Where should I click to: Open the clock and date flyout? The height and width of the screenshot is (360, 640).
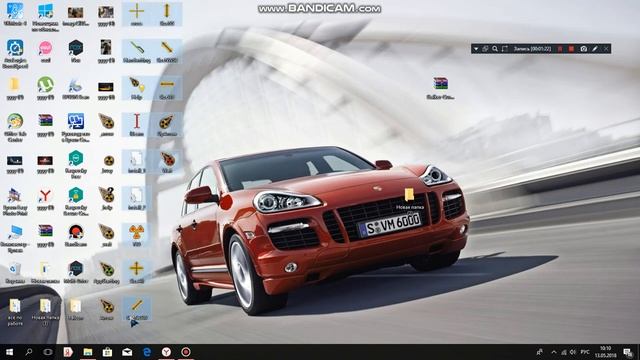[x=606, y=352]
